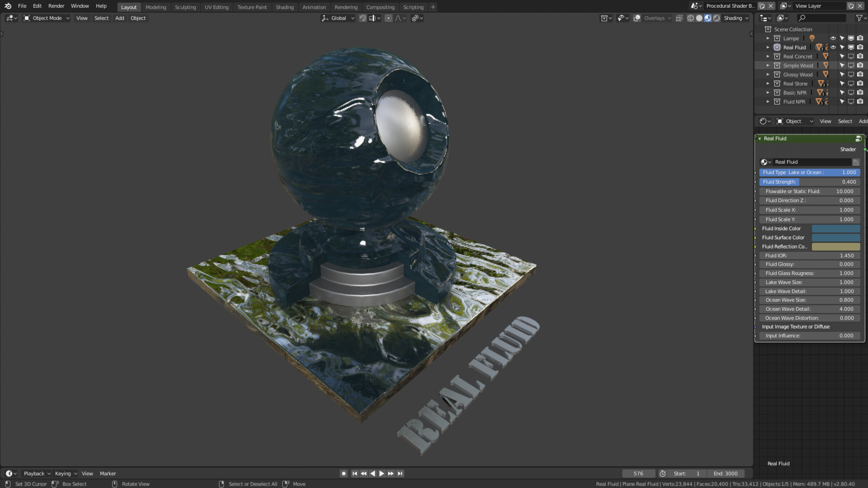Switch to the Shading workspace tab

click(x=285, y=7)
